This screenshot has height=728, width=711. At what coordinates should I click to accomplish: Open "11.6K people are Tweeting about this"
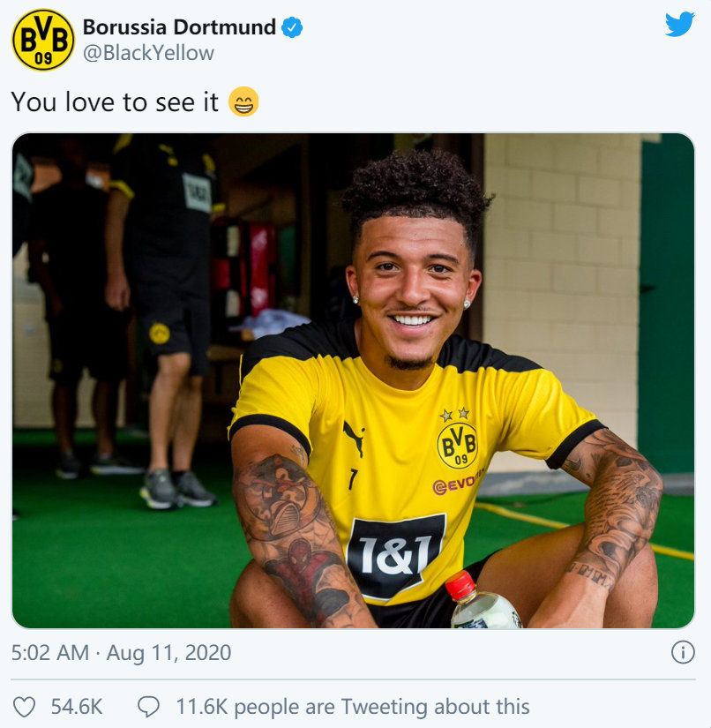353,707
